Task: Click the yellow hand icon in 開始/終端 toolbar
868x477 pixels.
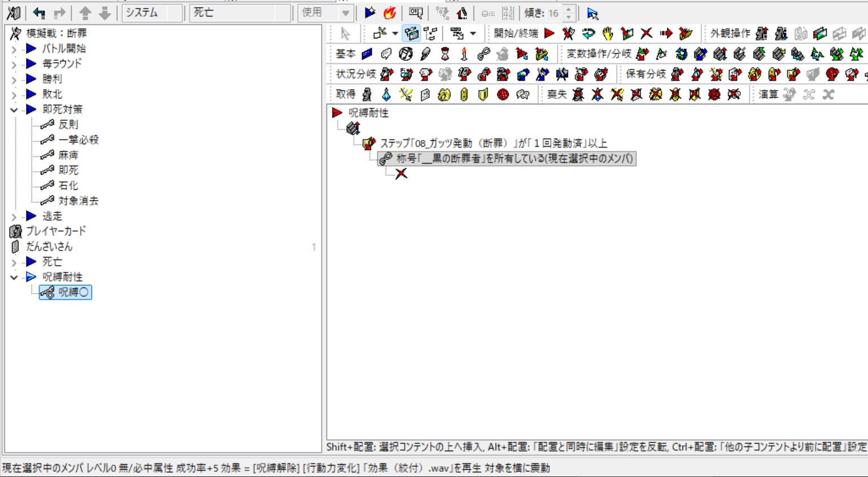Action: click(x=608, y=33)
